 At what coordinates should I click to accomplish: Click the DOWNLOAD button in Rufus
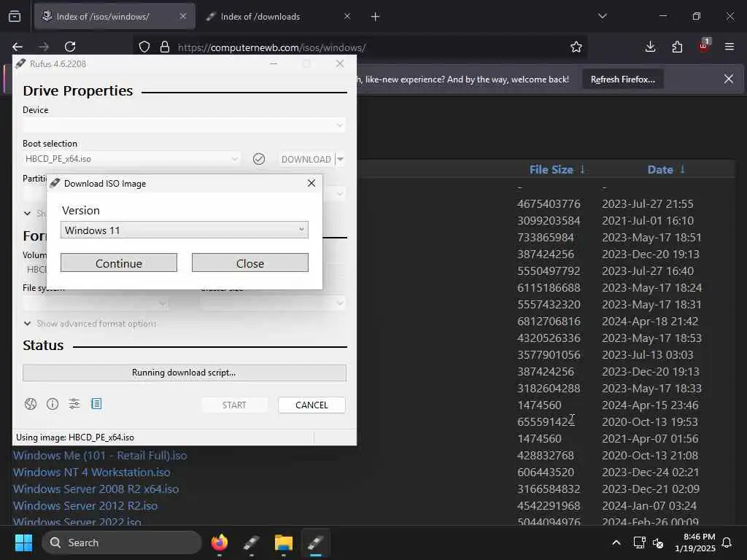[306, 159]
